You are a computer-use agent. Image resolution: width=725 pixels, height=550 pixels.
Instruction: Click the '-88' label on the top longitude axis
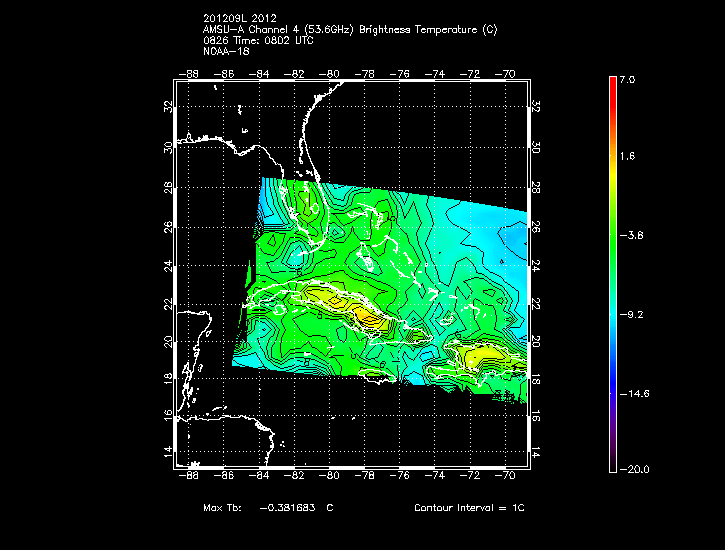pyautogui.click(x=189, y=74)
